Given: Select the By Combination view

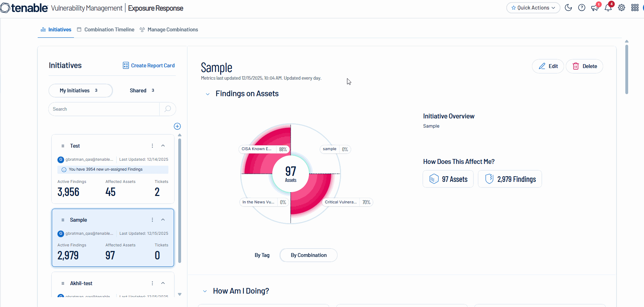Looking at the screenshot, I should coord(309,255).
